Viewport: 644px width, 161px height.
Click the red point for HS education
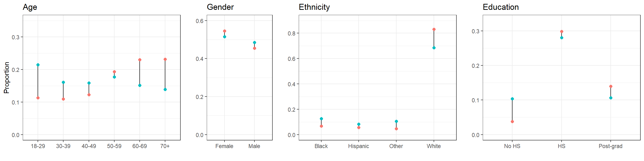click(x=562, y=32)
